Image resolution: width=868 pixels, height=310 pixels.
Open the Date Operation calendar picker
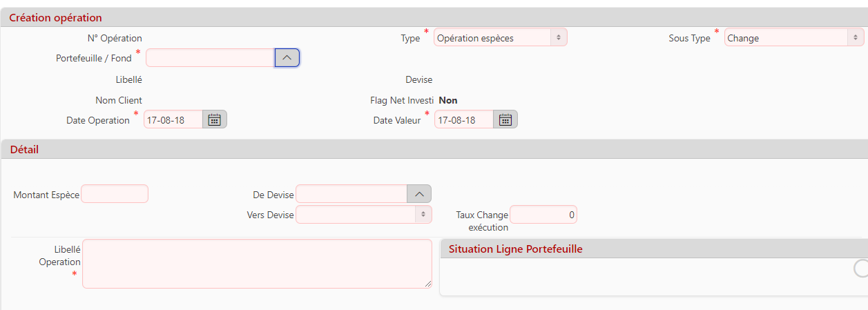pyautogui.click(x=215, y=119)
